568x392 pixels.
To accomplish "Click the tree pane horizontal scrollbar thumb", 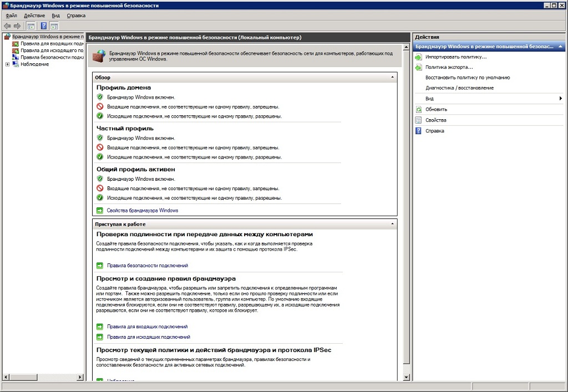I will pyautogui.click(x=23, y=377).
